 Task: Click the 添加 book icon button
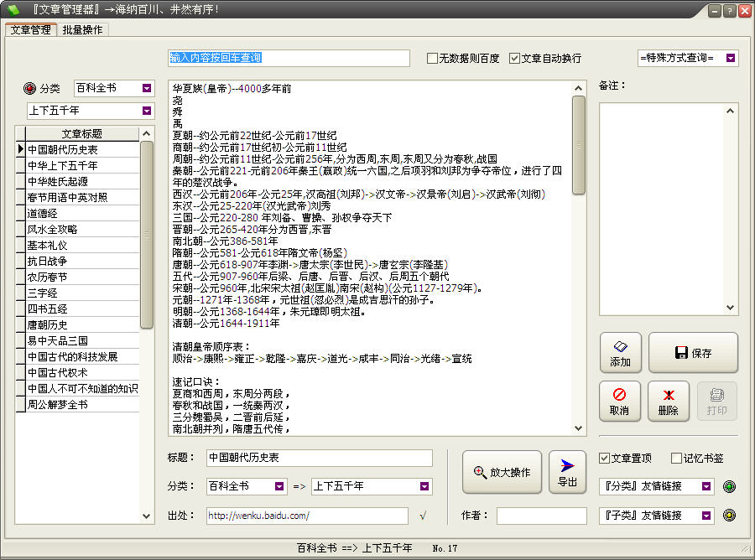coord(620,352)
